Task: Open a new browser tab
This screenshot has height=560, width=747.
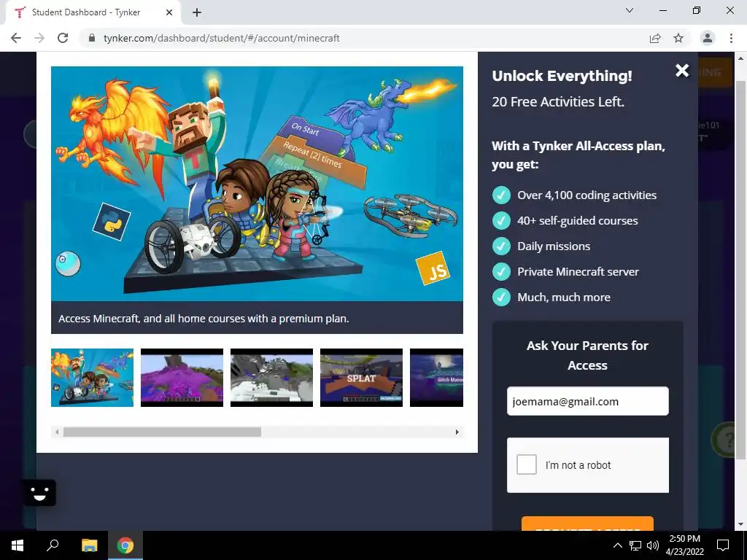Action: [197, 12]
